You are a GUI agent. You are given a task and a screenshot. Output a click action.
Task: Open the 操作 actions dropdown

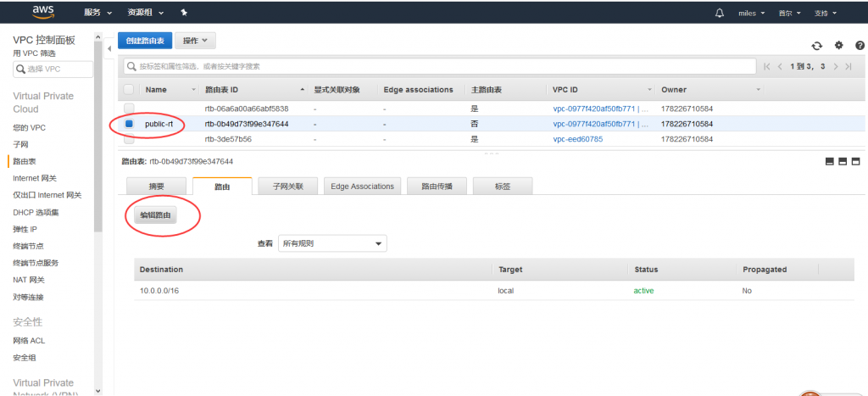click(197, 41)
